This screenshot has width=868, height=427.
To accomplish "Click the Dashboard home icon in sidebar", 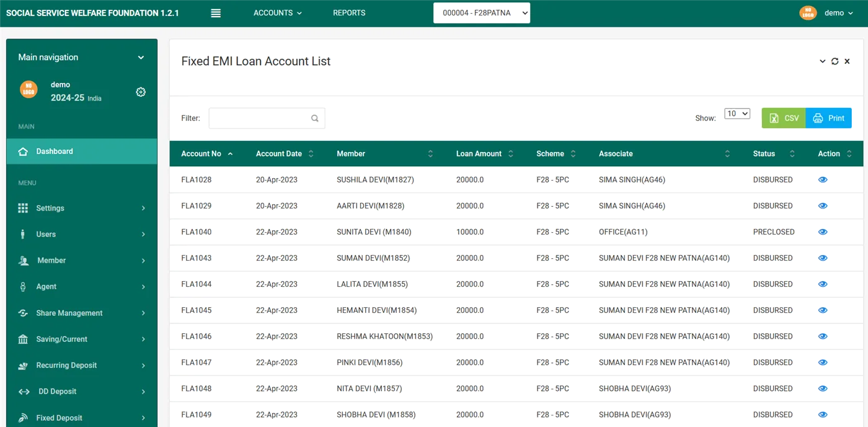I will click(x=23, y=151).
